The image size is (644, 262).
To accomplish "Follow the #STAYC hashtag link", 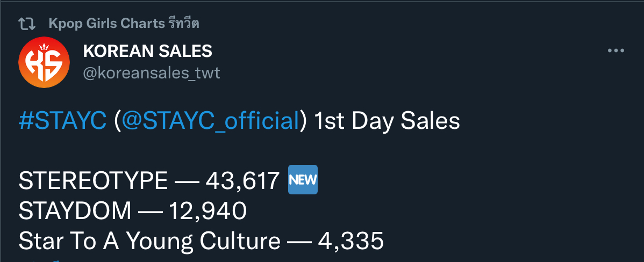I will pyautogui.click(x=62, y=122).
